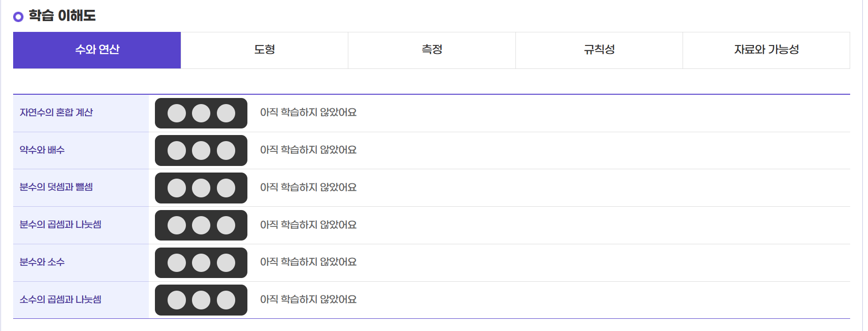Open the 자료와 가능성 tab
The width and height of the screenshot is (868, 331).
coord(767,50)
